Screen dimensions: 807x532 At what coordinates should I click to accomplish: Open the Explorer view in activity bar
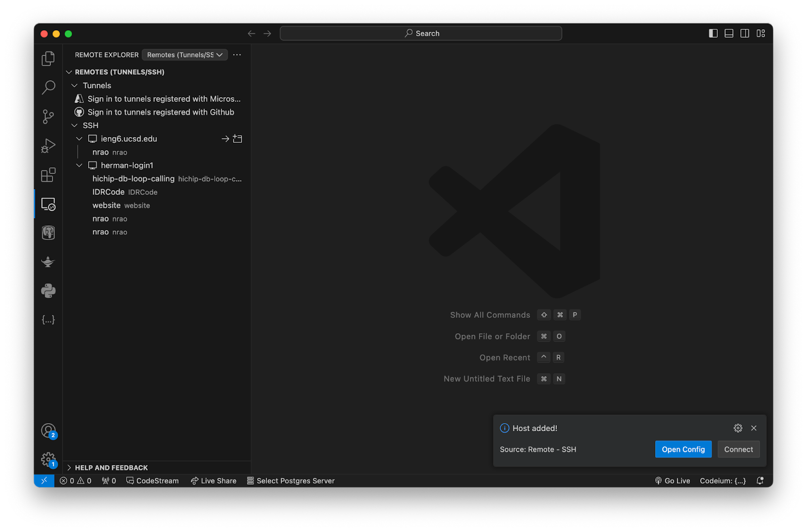point(48,58)
